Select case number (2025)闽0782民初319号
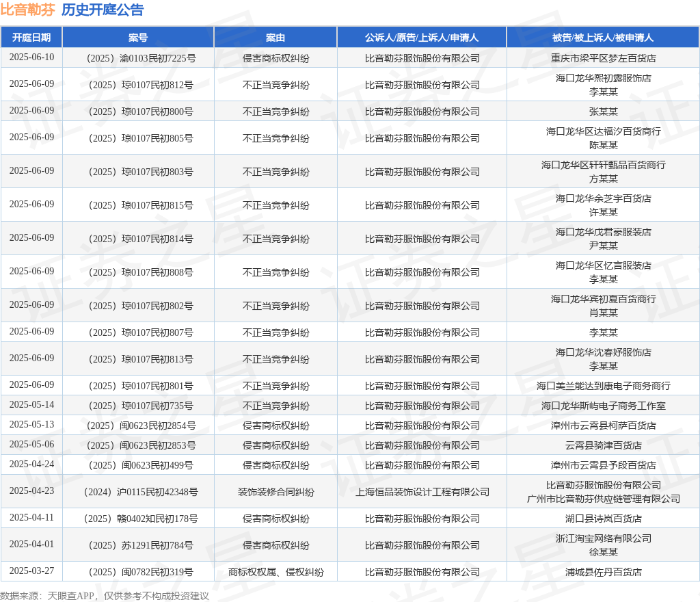 click(141, 572)
